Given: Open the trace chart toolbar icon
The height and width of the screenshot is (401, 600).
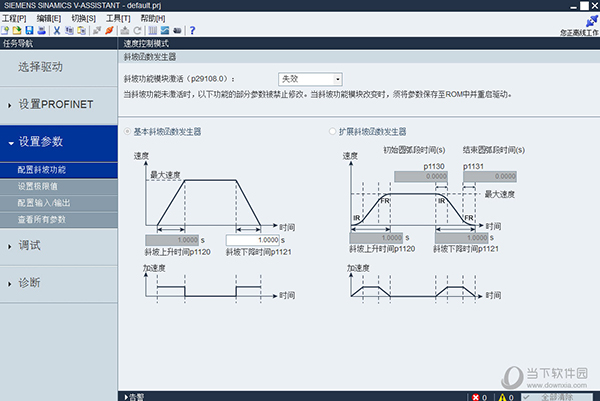Looking at the screenshot, I should (x=165, y=31).
